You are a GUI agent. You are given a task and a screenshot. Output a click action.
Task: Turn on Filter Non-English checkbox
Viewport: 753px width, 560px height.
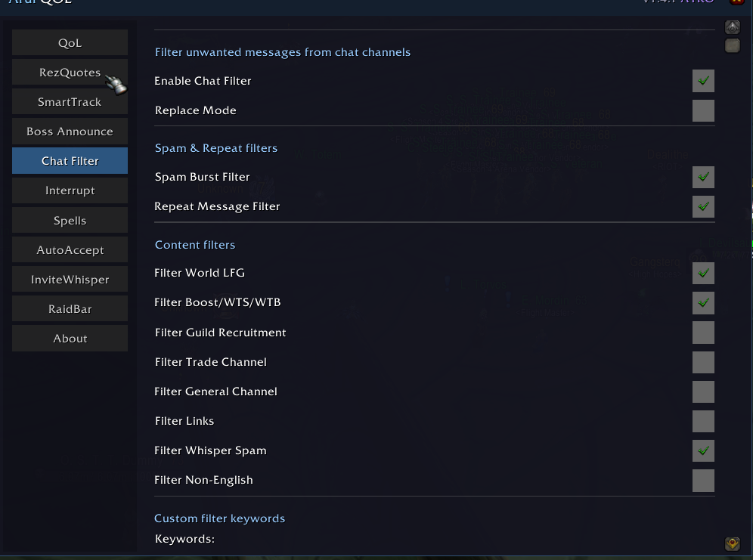703,481
